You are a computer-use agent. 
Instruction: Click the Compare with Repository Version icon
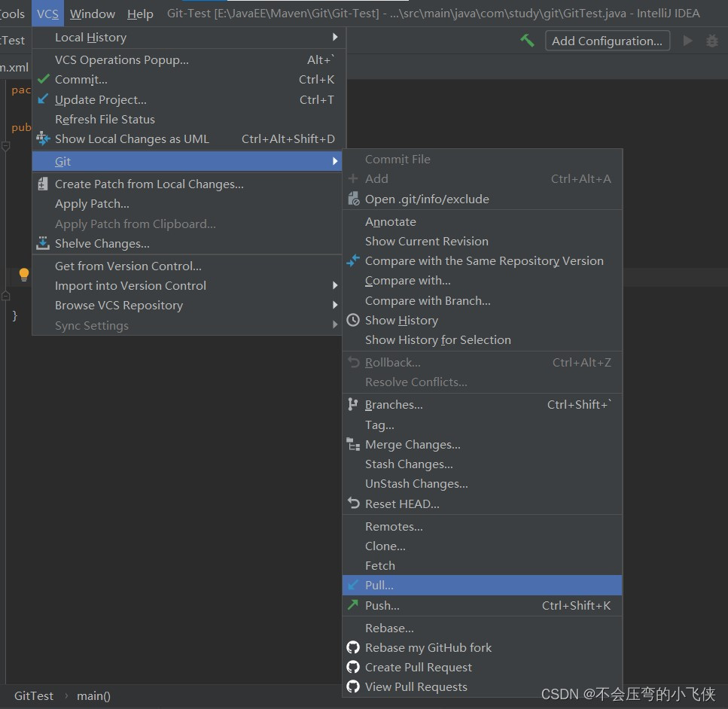click(x=353, y=260)
